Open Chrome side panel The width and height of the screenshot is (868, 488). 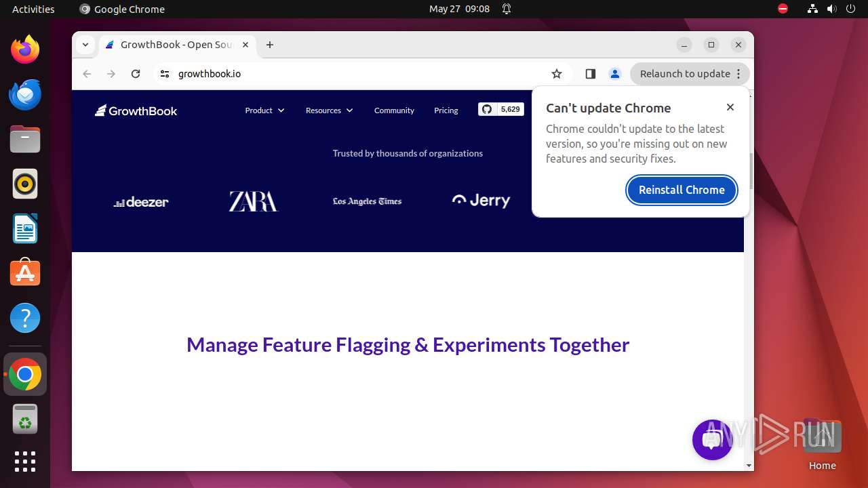(590, 74)
